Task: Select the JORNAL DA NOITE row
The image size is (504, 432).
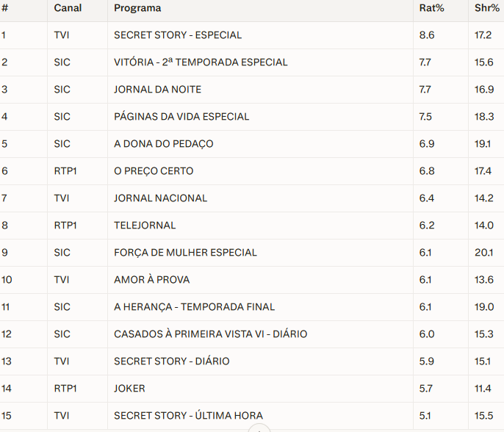Action: (x=157, y=90)
